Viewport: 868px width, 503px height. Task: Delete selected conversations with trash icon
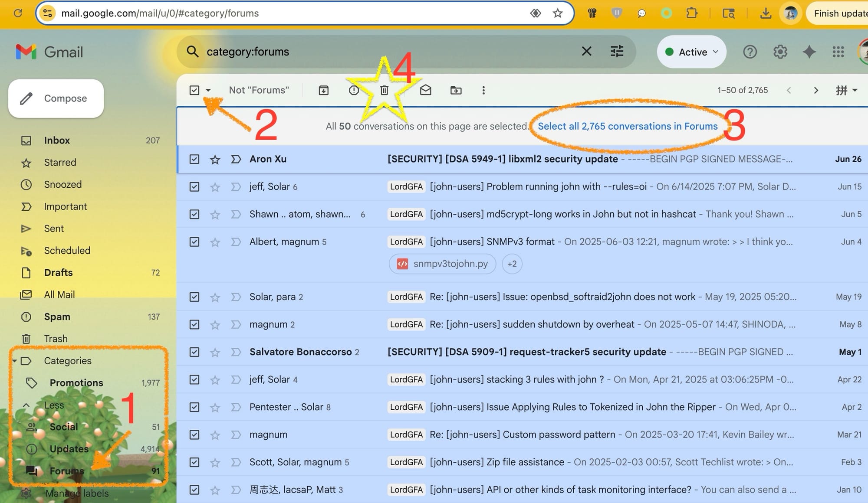pyautogui.click(x=384, y=90)
